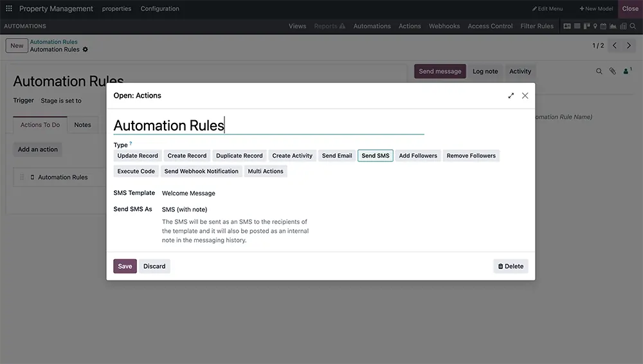Select Remove Followers action type

(471, 156)
